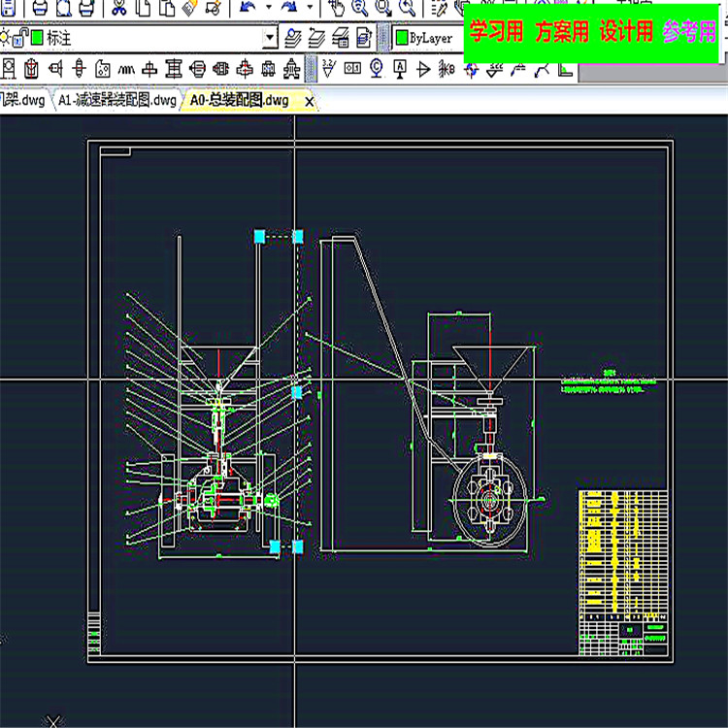Select the Match Properties brush icon

click(189, 8)
